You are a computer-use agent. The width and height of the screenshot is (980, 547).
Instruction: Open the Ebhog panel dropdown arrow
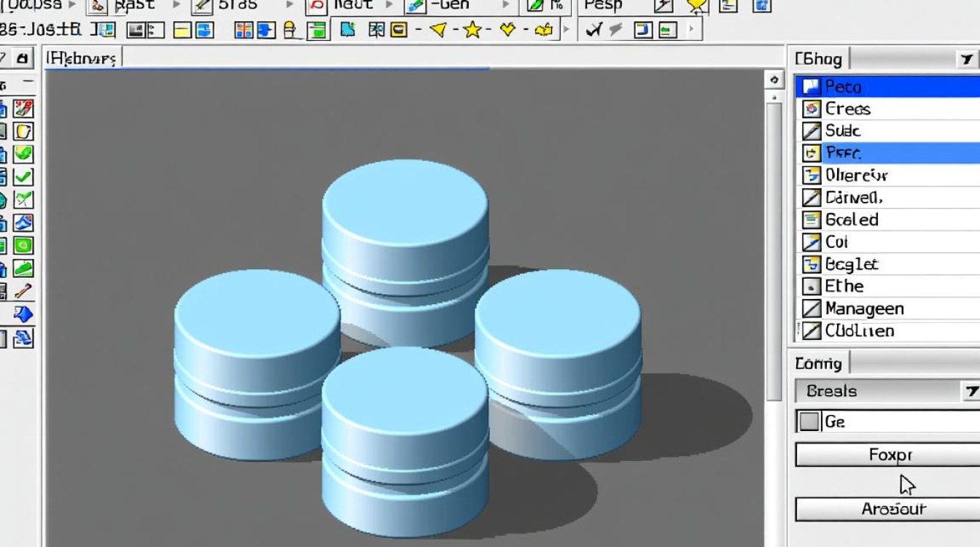click(x=967, y=59)
